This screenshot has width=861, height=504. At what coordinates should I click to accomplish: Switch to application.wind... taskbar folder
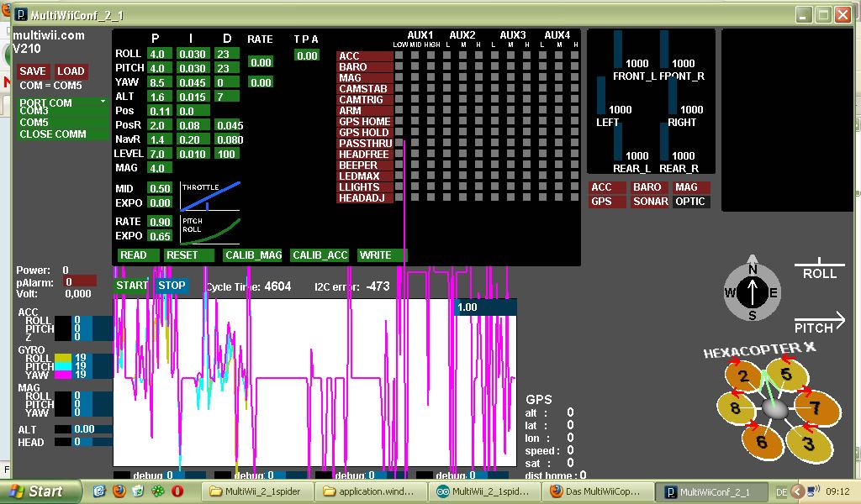[x=372, y=491]
